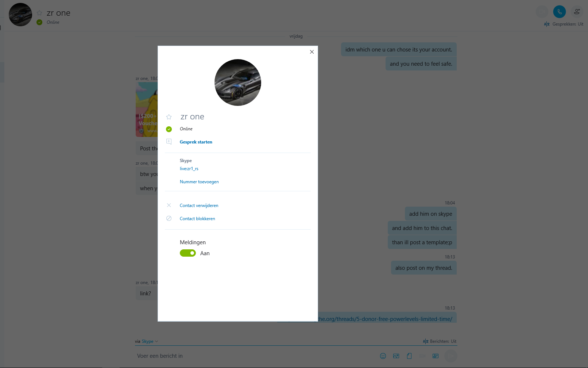
Task: Toggle the Meldingen switch off
Action: click(x=188, y=253)
